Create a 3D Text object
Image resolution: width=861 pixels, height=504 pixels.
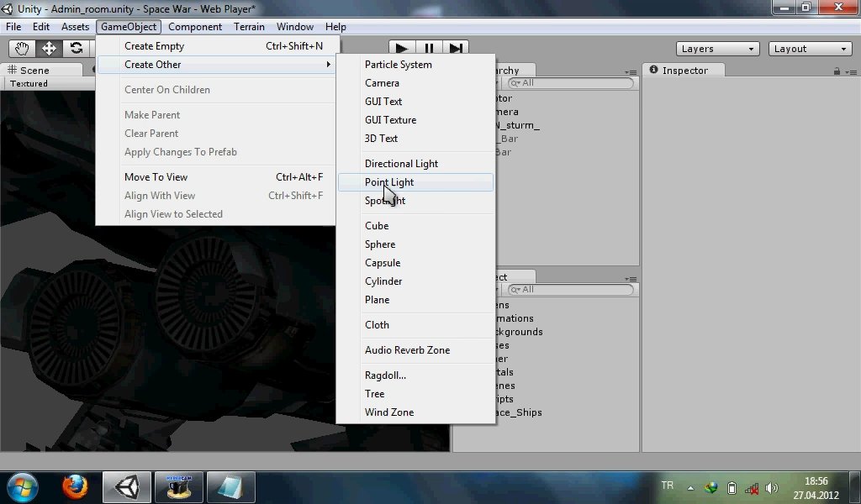pyautogui.click(x=415, y=139)
